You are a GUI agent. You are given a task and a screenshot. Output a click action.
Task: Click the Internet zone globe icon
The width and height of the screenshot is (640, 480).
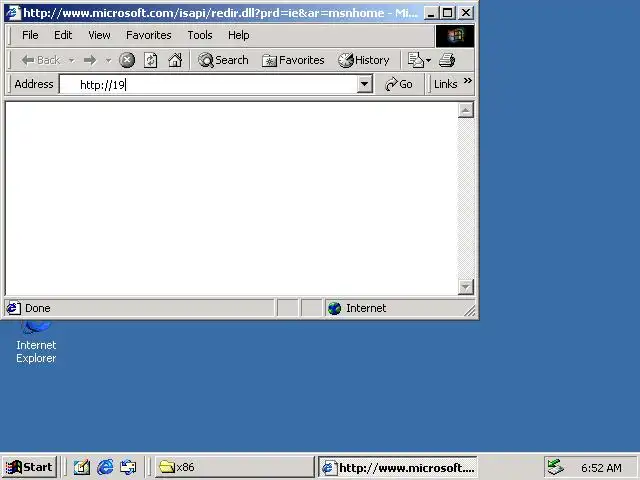tap(334, 308)
